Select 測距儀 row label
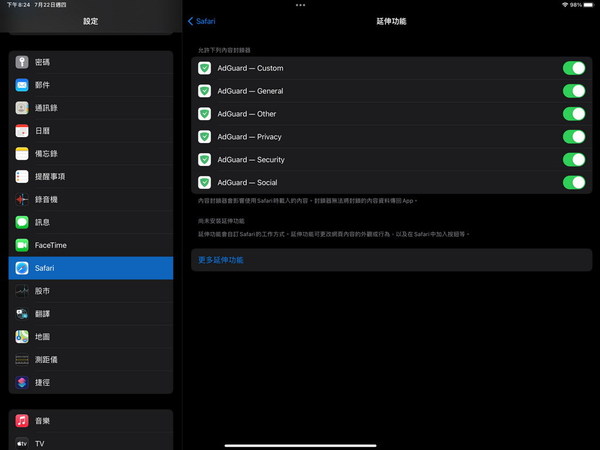This screenshot has width=600, height=450. (x=46, y=360)
